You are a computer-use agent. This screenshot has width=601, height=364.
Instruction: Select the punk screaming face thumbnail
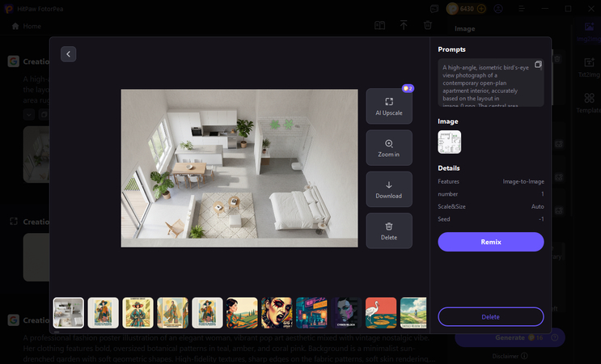[x=277, y=313]
